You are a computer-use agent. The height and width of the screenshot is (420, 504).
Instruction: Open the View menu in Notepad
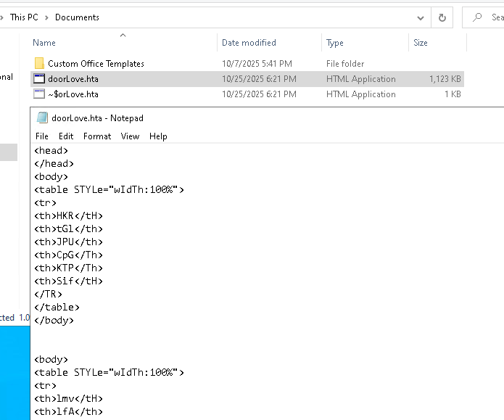point(130,136)
